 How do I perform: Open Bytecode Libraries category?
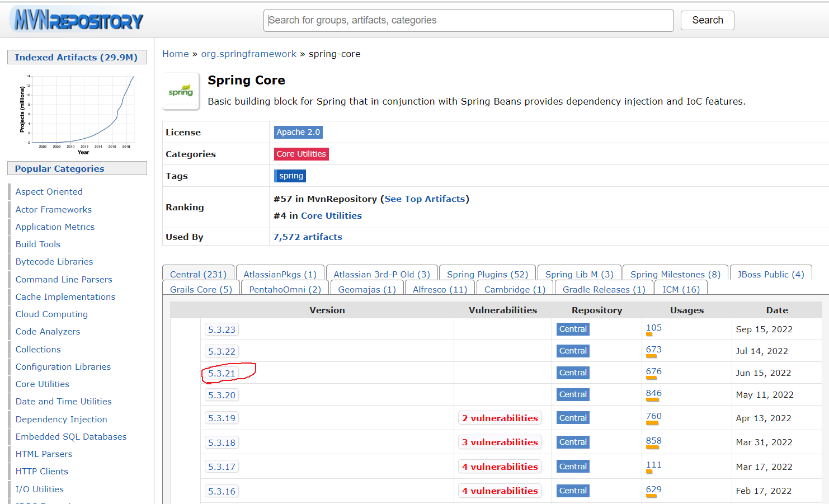pos(54,261)
